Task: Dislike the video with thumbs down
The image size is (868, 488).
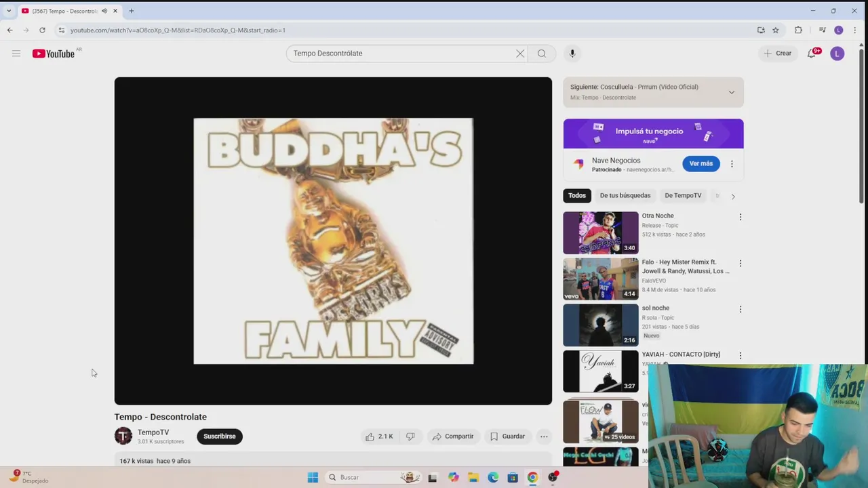Action: coord(410,436)
